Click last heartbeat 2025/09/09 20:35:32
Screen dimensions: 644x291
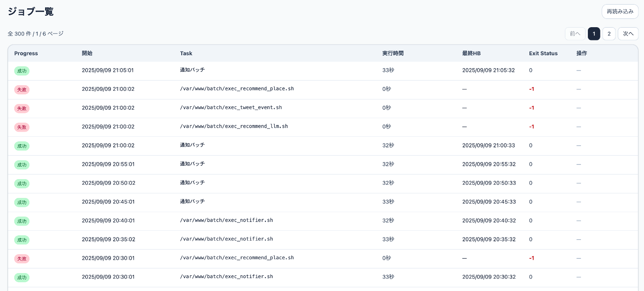pos(489,239)
